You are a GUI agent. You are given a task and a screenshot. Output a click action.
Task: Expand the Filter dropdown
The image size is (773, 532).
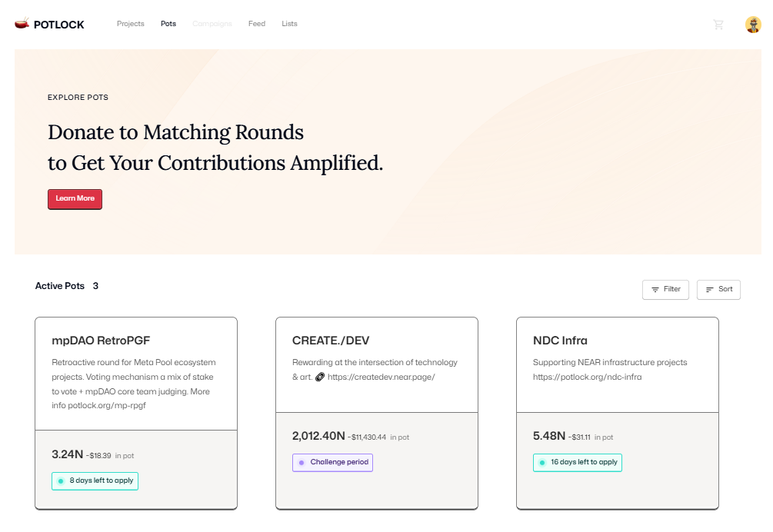665,290
